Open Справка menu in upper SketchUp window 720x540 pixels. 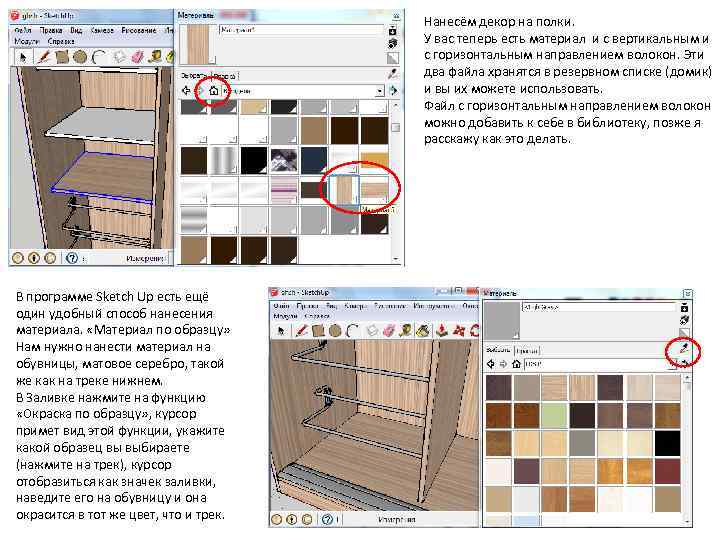click(x=61, y=41)
